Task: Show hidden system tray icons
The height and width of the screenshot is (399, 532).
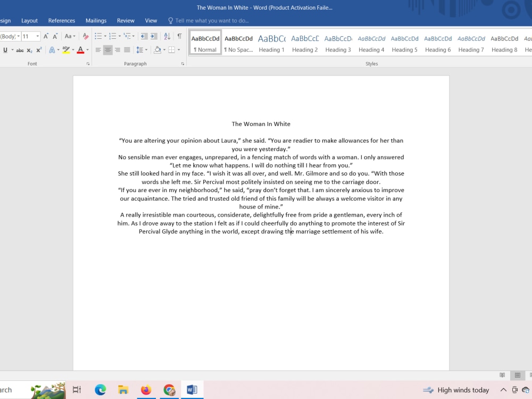Action: pos(503,390)
